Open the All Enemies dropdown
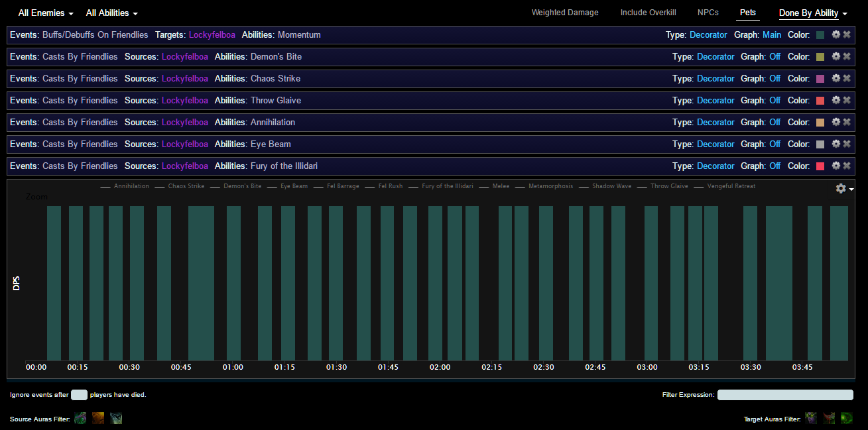The height and width of the screenshot is (430, 868). pyautogui.click(x=46, y=13)
